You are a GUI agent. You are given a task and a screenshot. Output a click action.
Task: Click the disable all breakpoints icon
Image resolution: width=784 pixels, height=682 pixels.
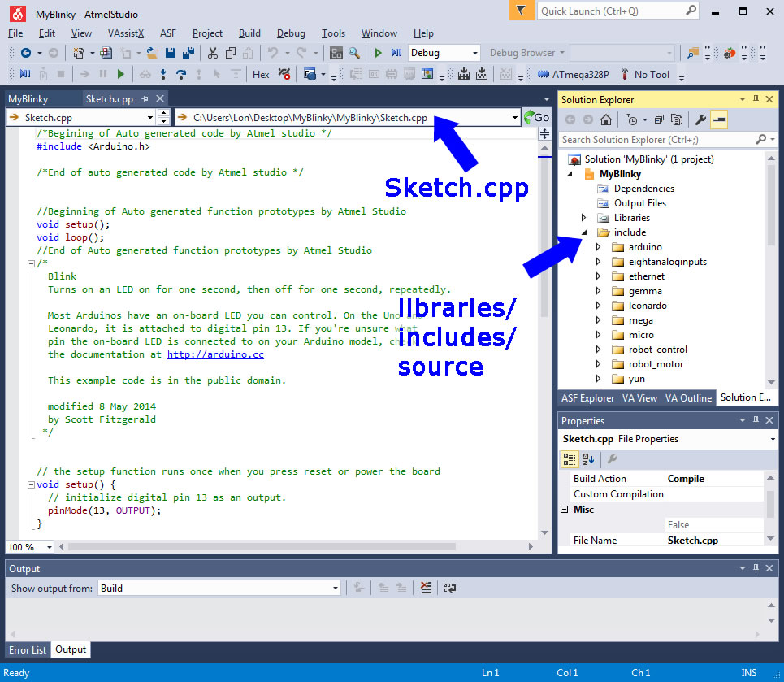(284, 75)
